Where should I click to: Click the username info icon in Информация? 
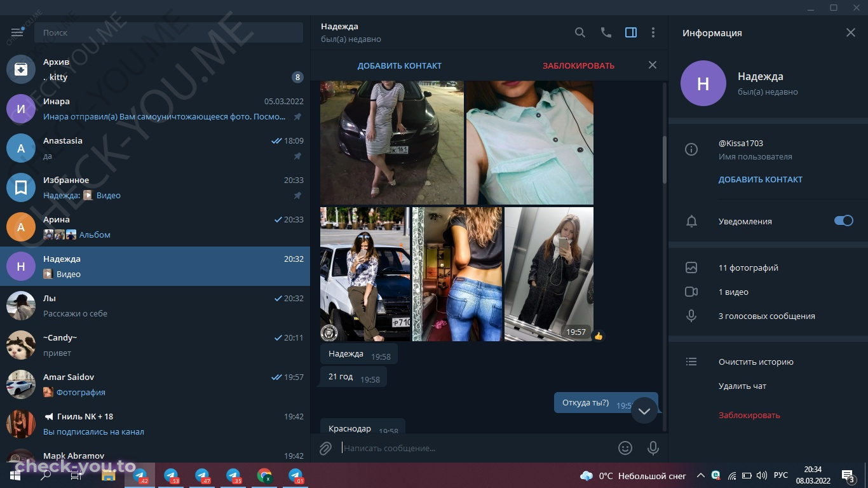(691, 149)
